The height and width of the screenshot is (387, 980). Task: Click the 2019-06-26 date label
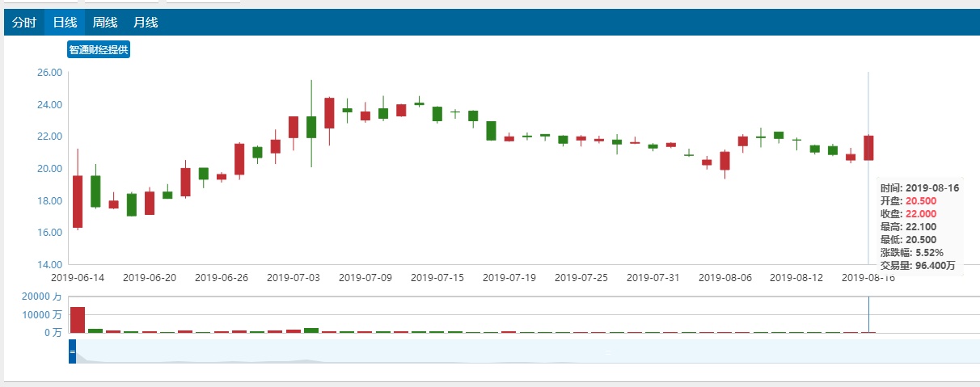point(222,277)
